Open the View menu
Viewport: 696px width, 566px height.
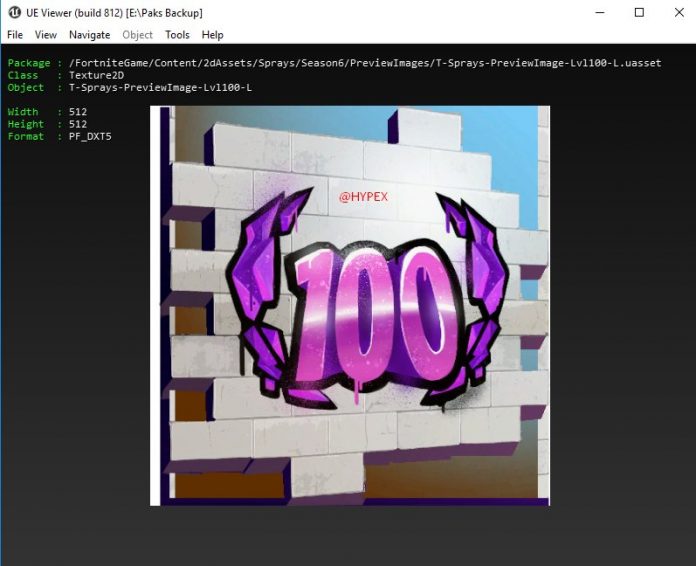point(46,35)
